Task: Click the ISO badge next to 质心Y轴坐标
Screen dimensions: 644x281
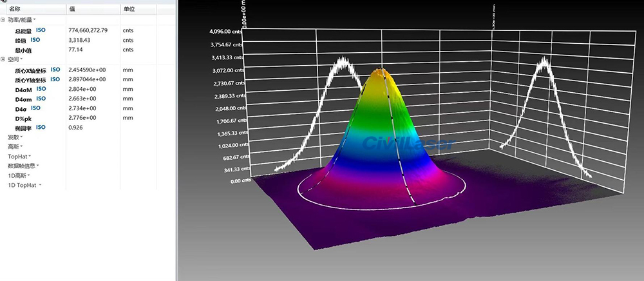Action: [55, 79]
